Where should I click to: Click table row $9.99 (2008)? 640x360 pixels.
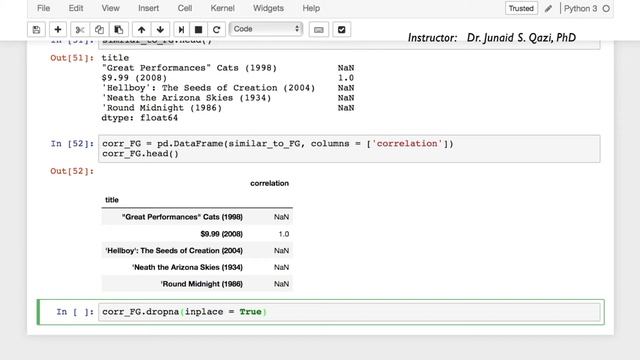(197, 234)
